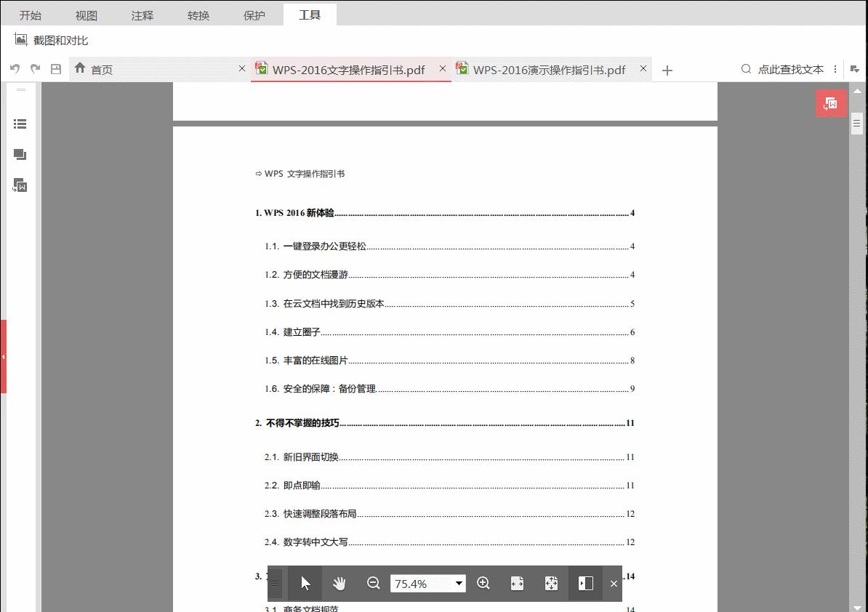This screenshot has width=868, height=612.
Task: Close the WPS-2016文字操作指引书.pdf tab
Action: coord(442,68)
